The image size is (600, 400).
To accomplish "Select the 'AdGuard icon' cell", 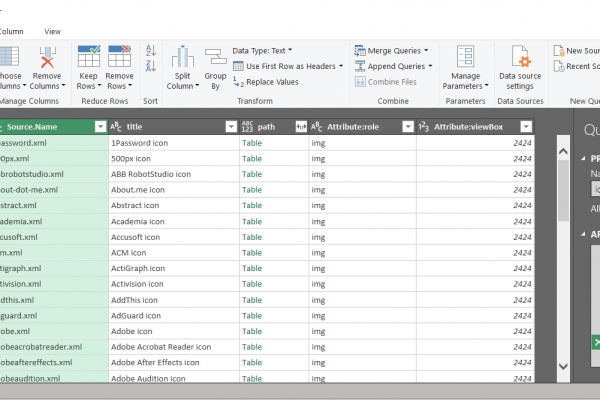I will (174, 316).
